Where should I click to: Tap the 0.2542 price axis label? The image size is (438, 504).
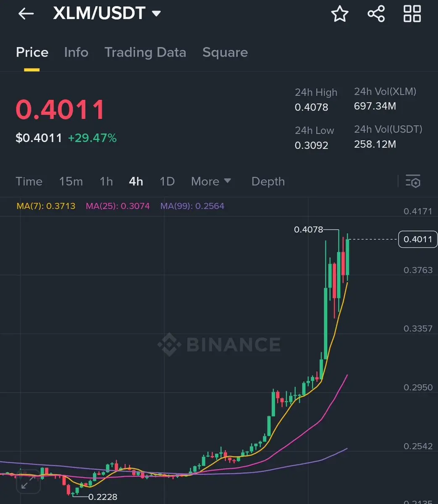point(418,446)
